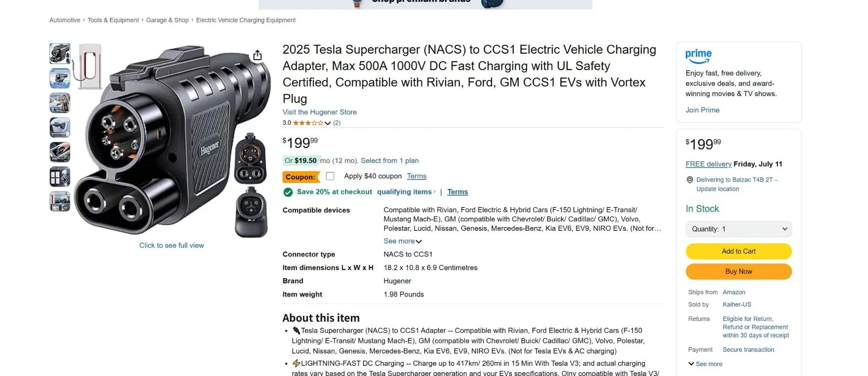This screenshot has width=868, height=376.
Task: Click to see full view link
Action: click(172, 246)
